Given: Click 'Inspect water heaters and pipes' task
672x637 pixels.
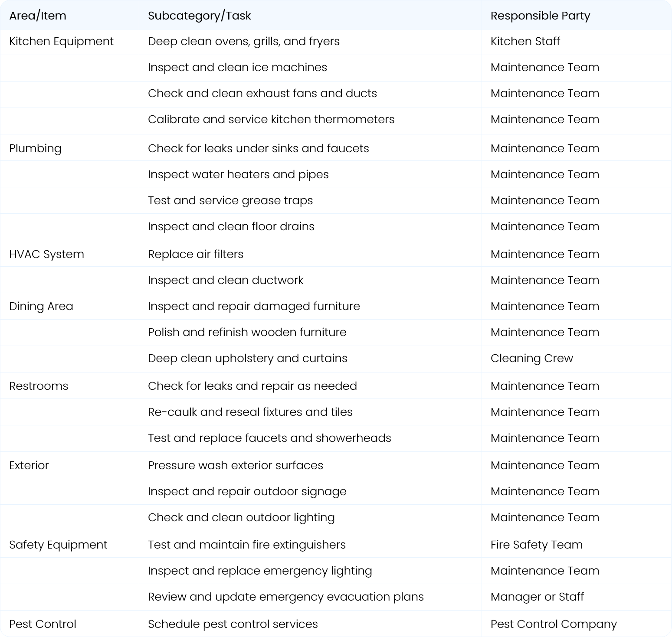Looking at the screenshot, I should point(238,174).
